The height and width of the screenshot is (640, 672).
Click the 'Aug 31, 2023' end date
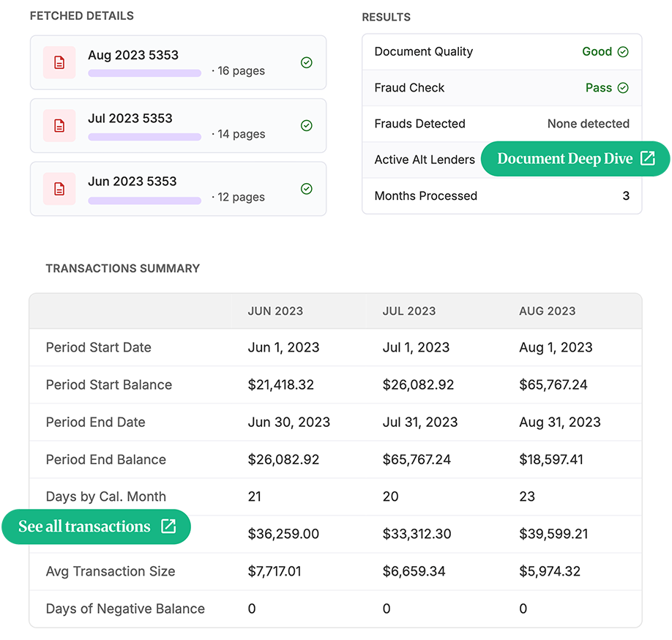[560, 423]
